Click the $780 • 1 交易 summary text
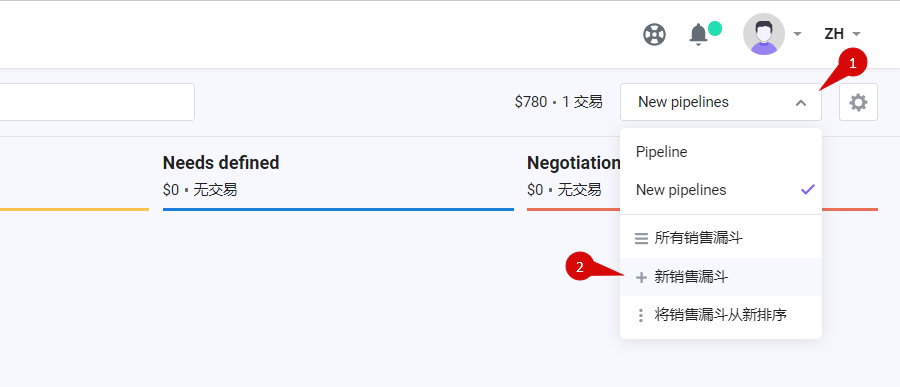900x387 pixels. tap(558, 102)
